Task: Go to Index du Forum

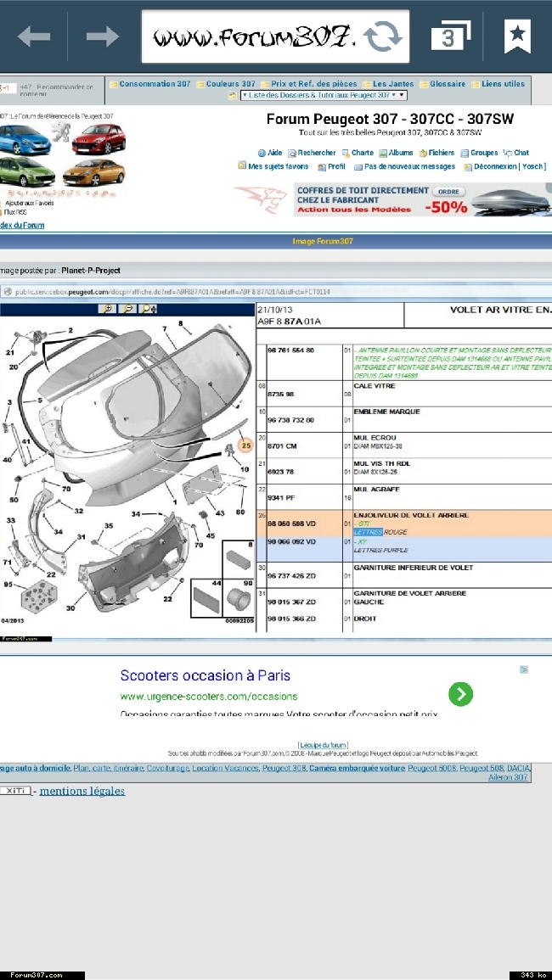Action: [x=22, y=226]
